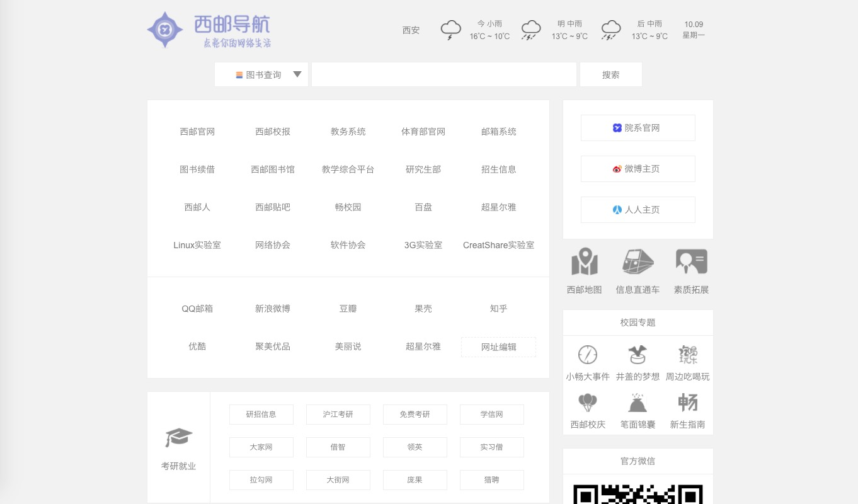Open the 体育部官网 link
Image resolution: width=858 pixels, height=504 pixels.
point(423,132)
